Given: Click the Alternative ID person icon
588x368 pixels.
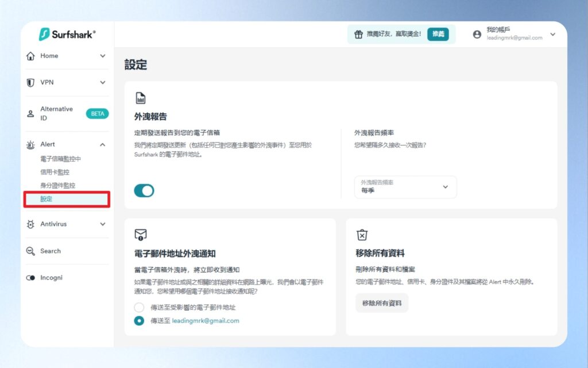Looking at the screenshot, I should pyautogui.click(x=30, y=113).
